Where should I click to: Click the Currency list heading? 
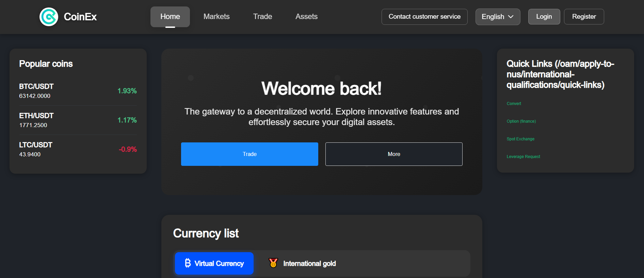[x=206, y=233]
